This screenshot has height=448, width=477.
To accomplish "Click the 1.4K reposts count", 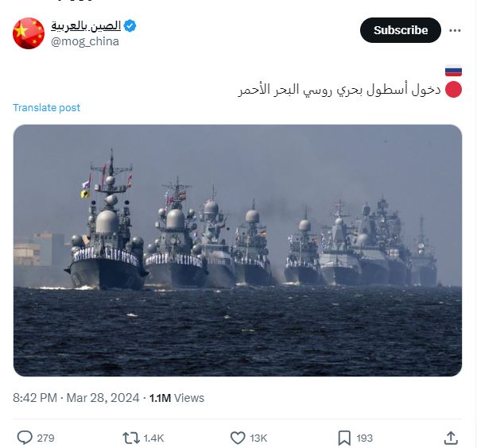I will pyautogui.click(x=153, y=438).
